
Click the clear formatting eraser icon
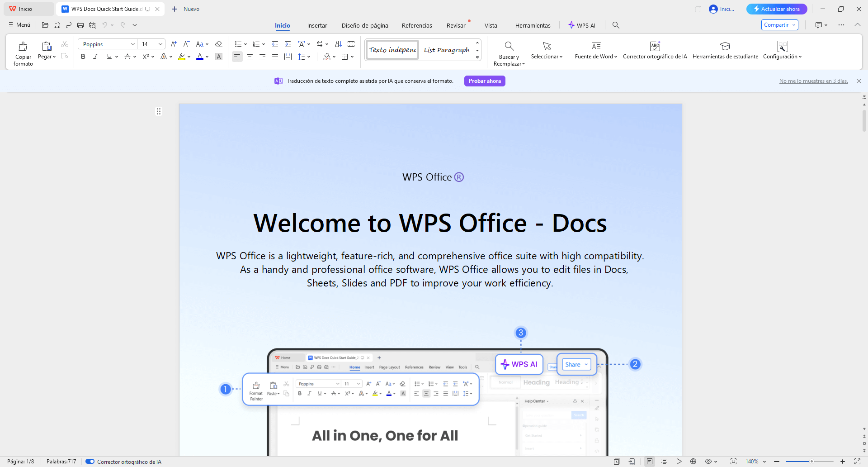(219, 44)
